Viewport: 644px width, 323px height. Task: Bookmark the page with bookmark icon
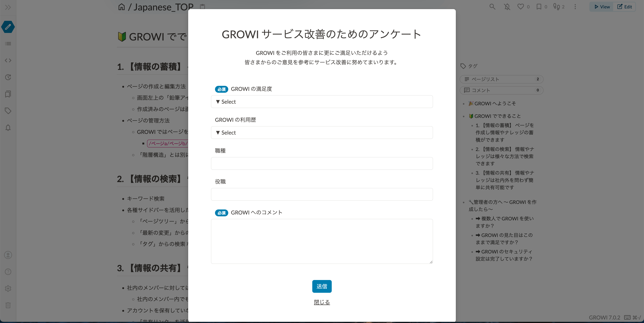[539, 7]
